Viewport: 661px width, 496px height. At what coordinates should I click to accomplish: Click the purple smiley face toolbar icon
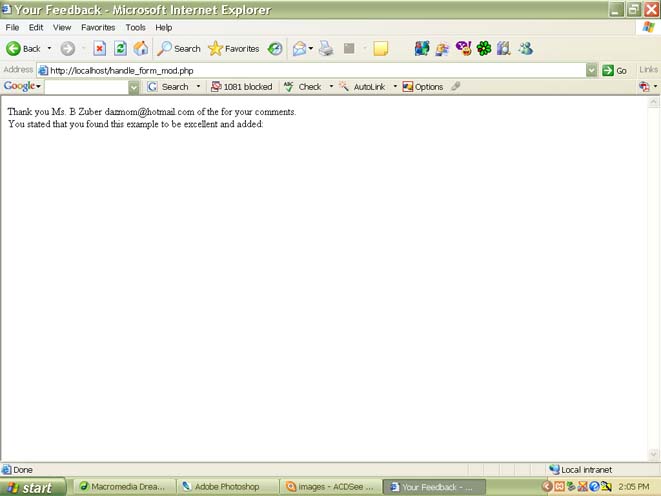coord(463,49)
